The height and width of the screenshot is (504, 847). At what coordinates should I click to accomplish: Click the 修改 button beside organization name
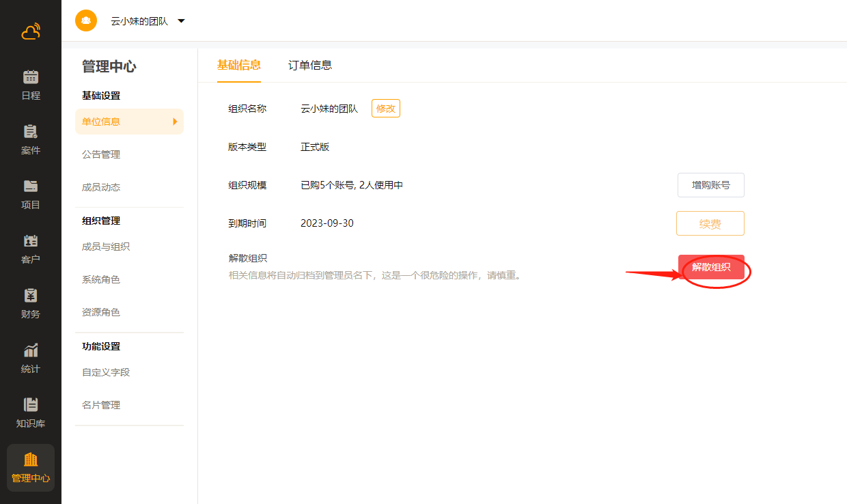(x=386, y=109)
